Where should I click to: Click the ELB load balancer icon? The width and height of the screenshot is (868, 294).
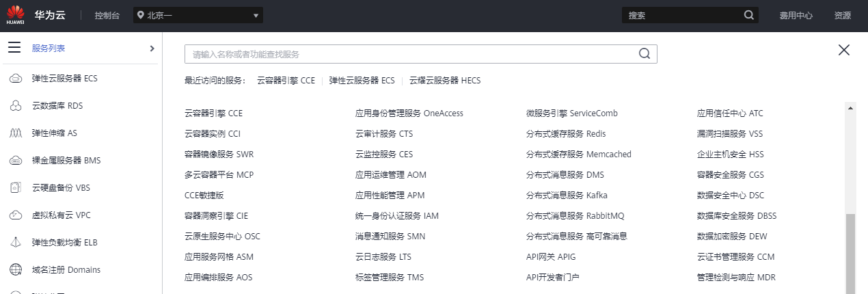click(15, 243)
